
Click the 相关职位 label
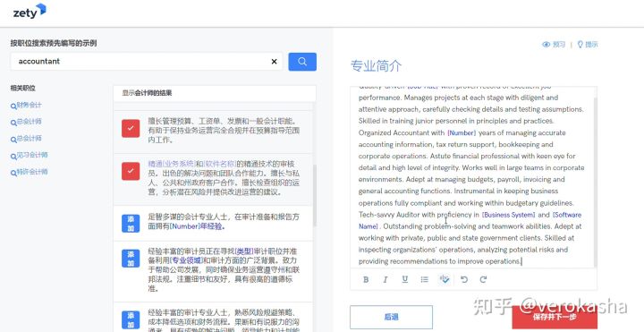23,88
